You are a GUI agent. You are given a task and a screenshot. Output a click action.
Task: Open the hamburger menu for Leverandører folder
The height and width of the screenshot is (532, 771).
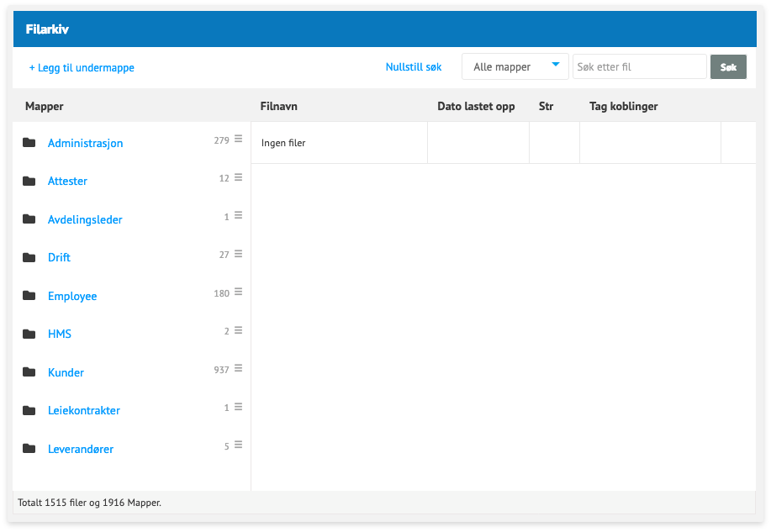pyautogui.click(x=238, y=445)
